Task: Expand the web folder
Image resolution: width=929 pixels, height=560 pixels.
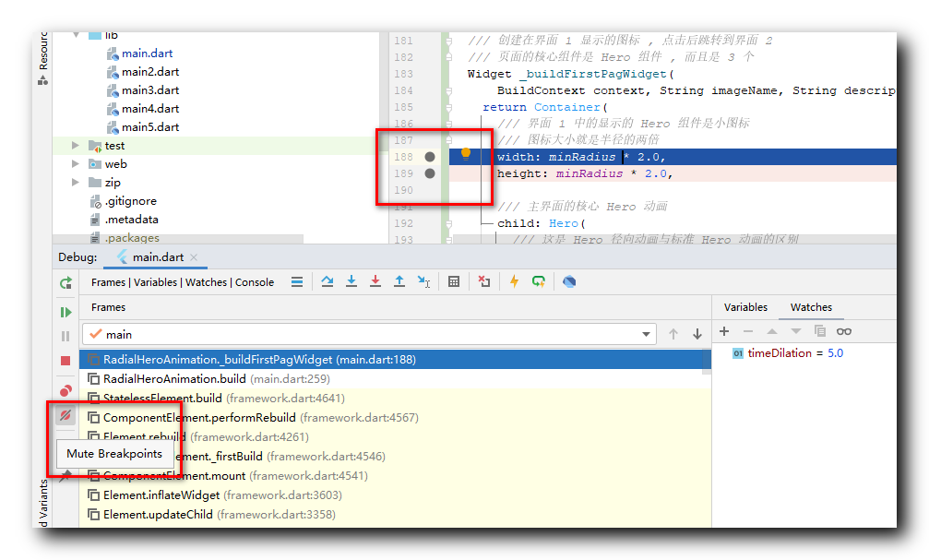Action: click(76, 163)
